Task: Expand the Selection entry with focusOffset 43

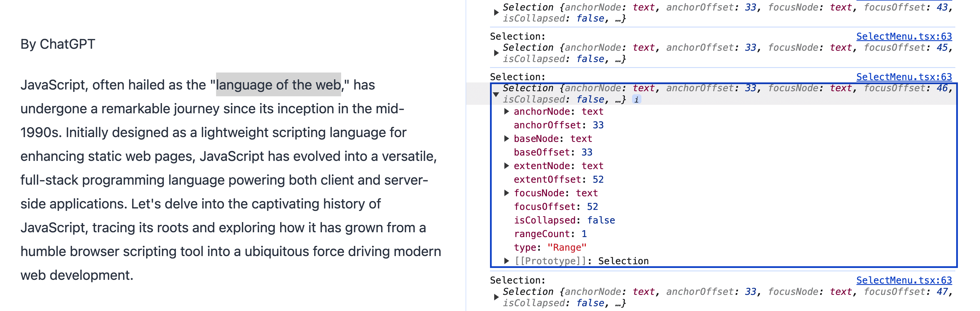Action: coord(496,12)
